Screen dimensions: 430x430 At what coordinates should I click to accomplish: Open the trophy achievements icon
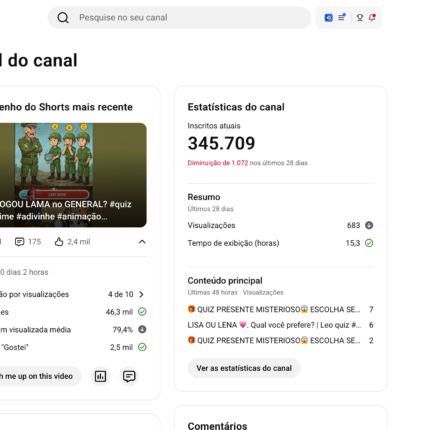point(360,17)
